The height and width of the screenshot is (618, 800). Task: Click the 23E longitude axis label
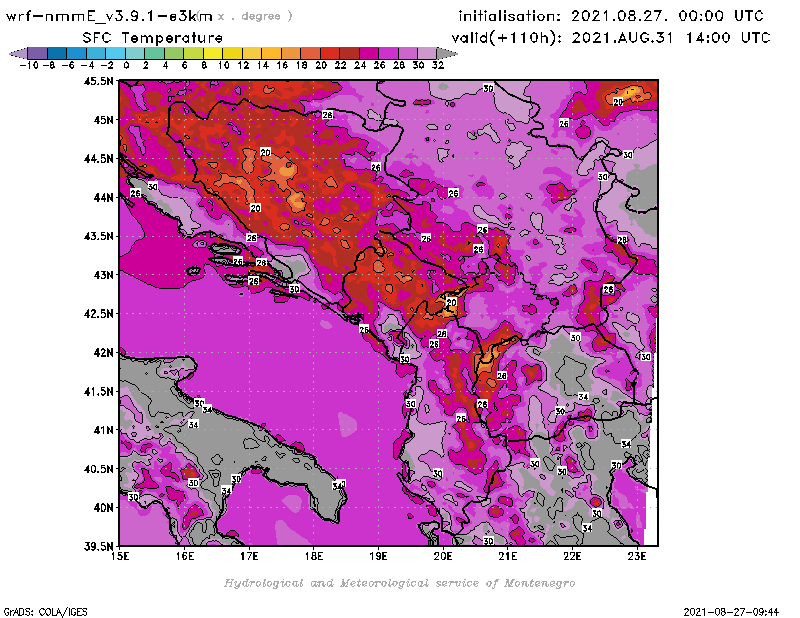click(x=636, y=557)
